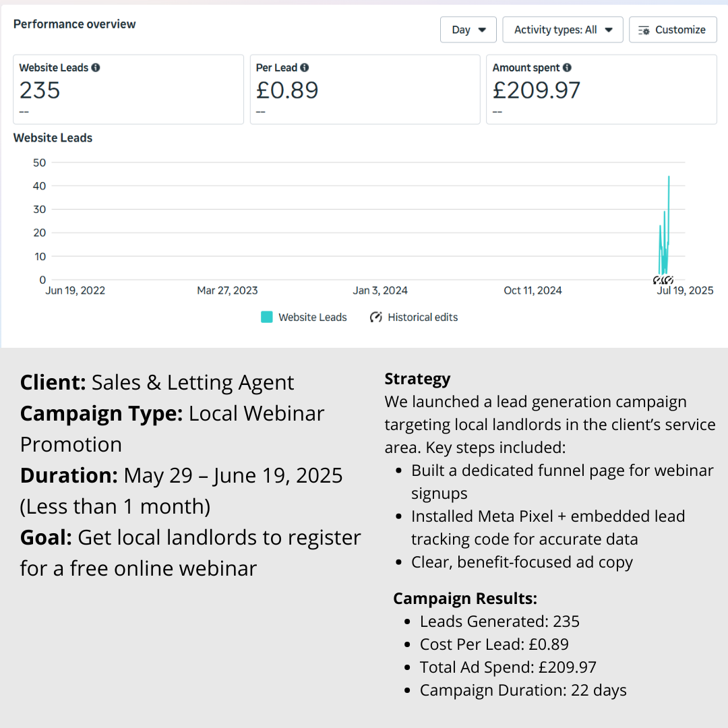This screenshot has width=728, height=728.
Task: Select the Amount spent metric card
Action: point(601,90)
